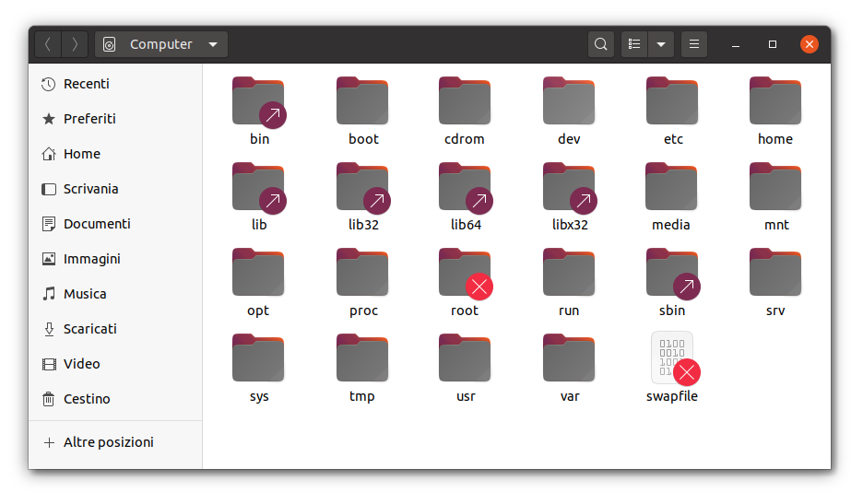Select Preferiti starred location
This screenshot has width=863, height=504.
click(x=89, y=119)
